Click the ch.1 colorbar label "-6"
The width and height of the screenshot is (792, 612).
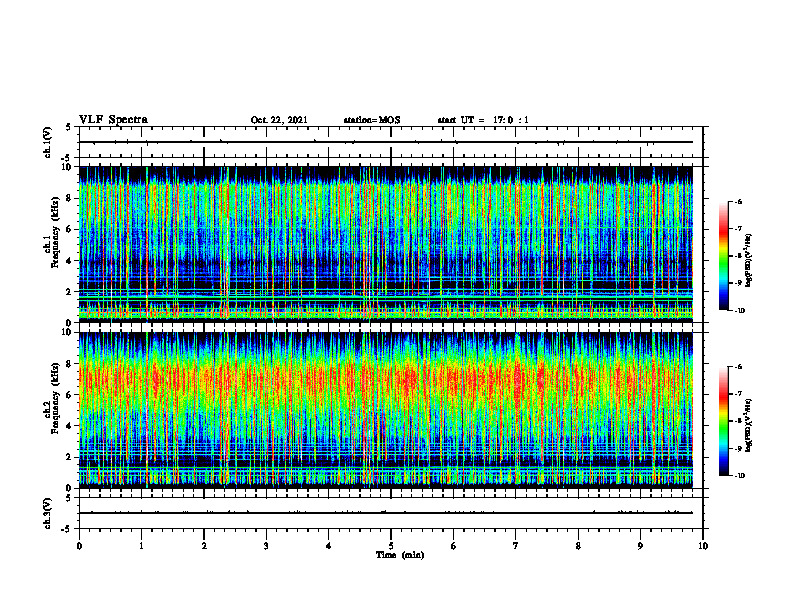click(x=738, y=201)
